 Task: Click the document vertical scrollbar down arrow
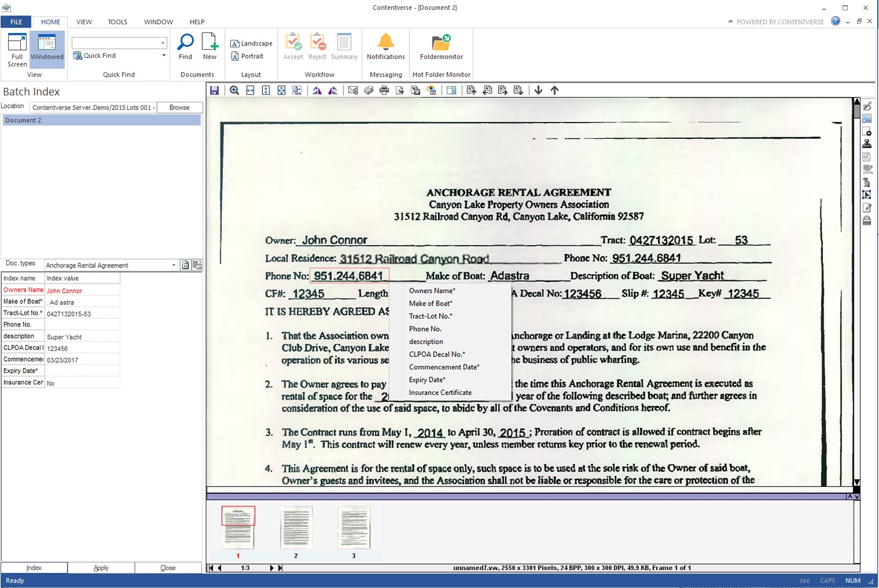tap(856, 482)
